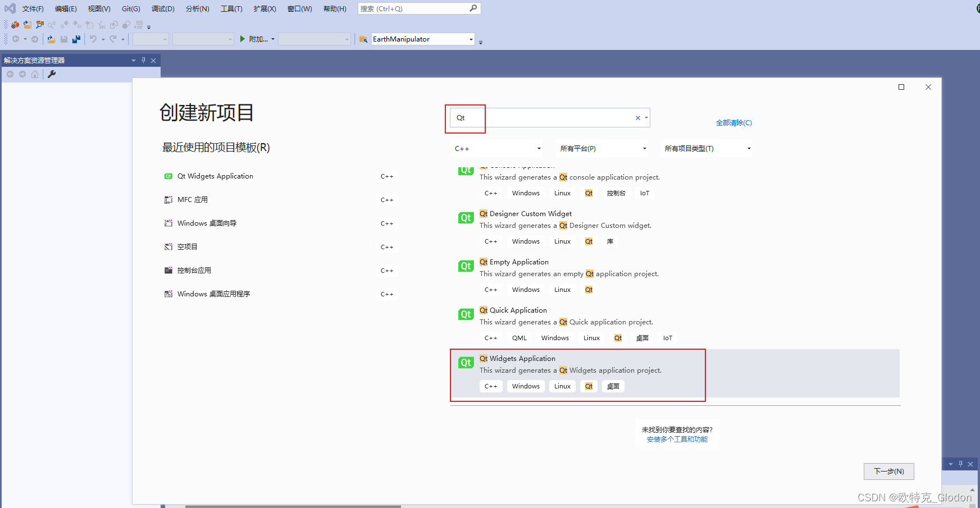Click the QML tag under Qt Quick Application

(519, 338)
